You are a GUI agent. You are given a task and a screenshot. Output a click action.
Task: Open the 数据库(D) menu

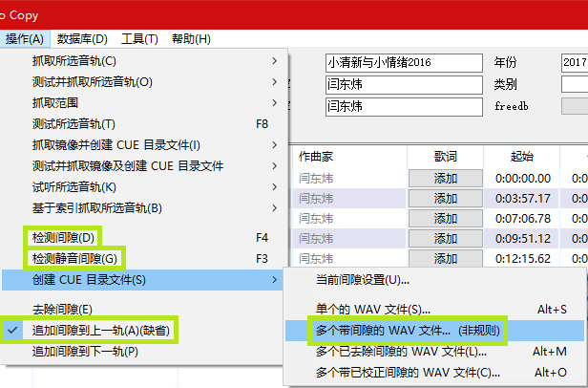tap(82, 38)
